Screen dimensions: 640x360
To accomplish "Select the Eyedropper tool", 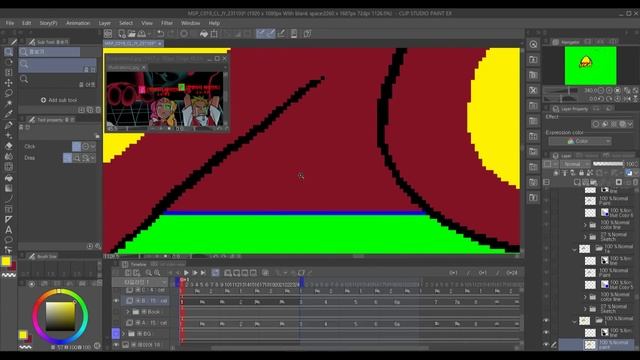I will (8, 114).
